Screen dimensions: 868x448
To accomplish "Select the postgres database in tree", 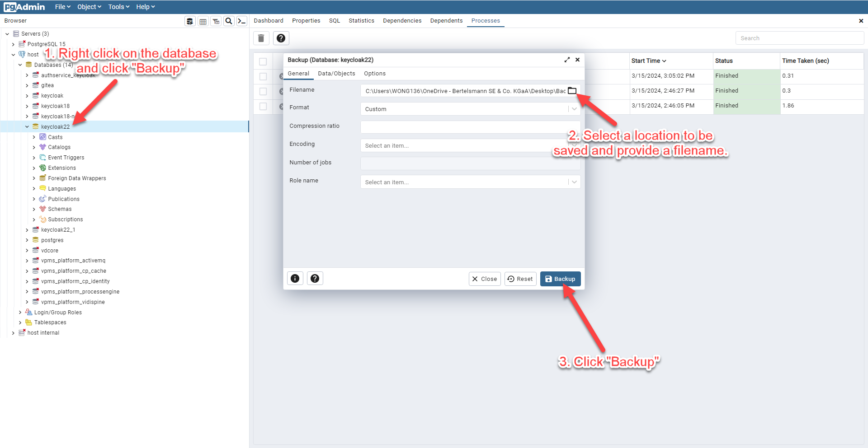I will [x=52, y=240].
